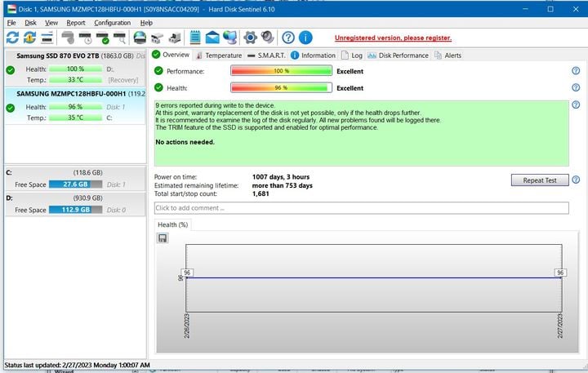Click the Unregistered version, please register link
Image resolution: width=588 pixels, height=373 pixels.
point(393,38)
